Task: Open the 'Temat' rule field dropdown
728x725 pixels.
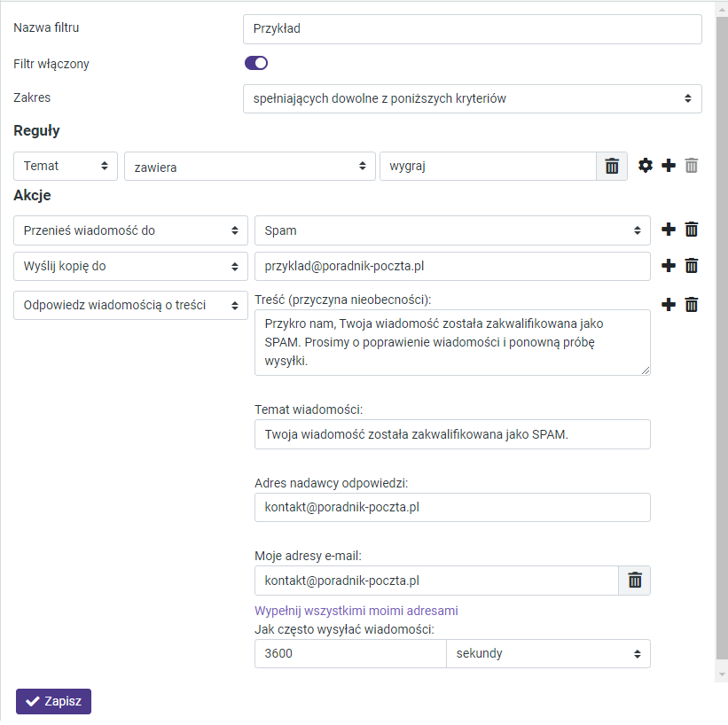Action: click(x=67, y=166)
